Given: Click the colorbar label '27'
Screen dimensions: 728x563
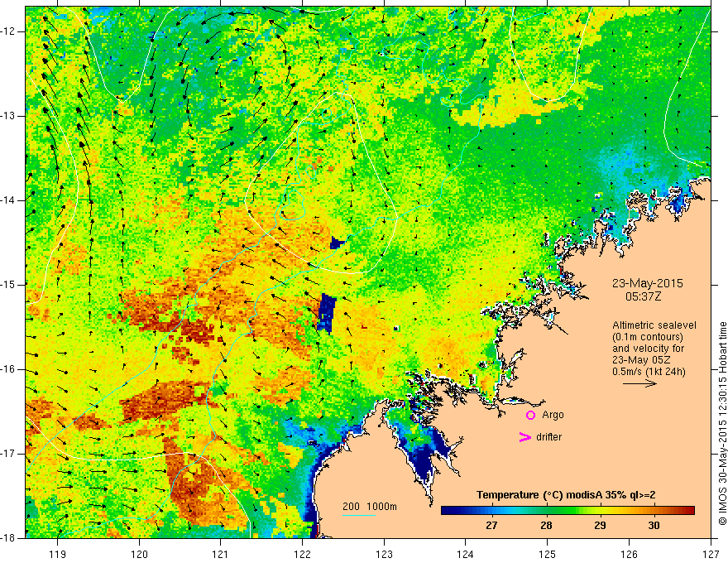Looking at the screenshot, I should pos(491,526).
